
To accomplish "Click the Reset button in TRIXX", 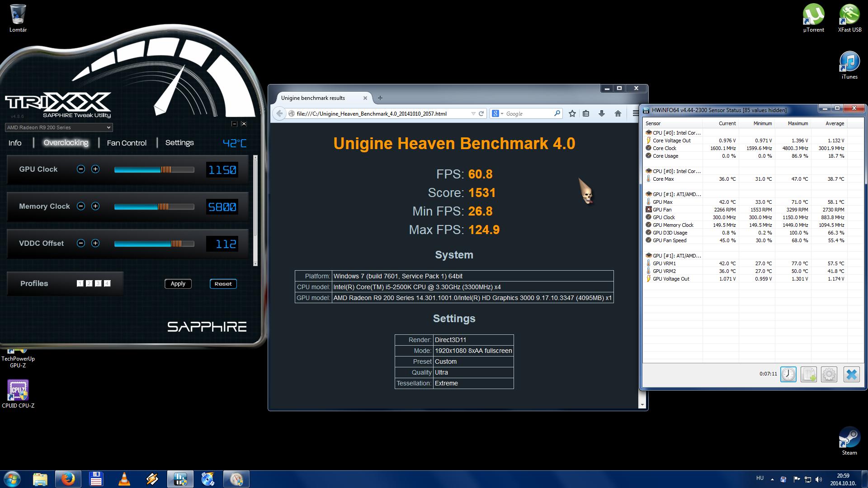I will 223,284.
